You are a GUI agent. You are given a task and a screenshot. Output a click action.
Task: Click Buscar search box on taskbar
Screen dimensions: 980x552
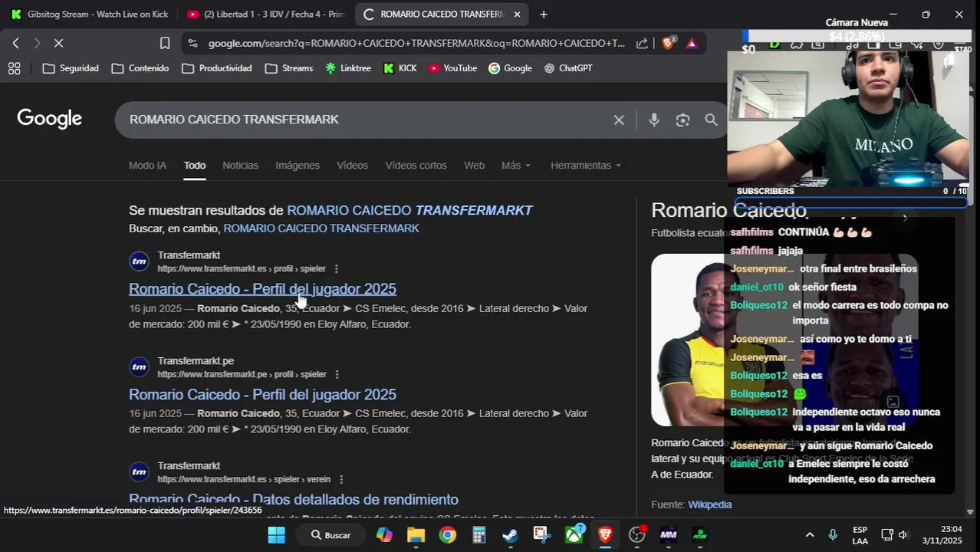click(331, 535)
